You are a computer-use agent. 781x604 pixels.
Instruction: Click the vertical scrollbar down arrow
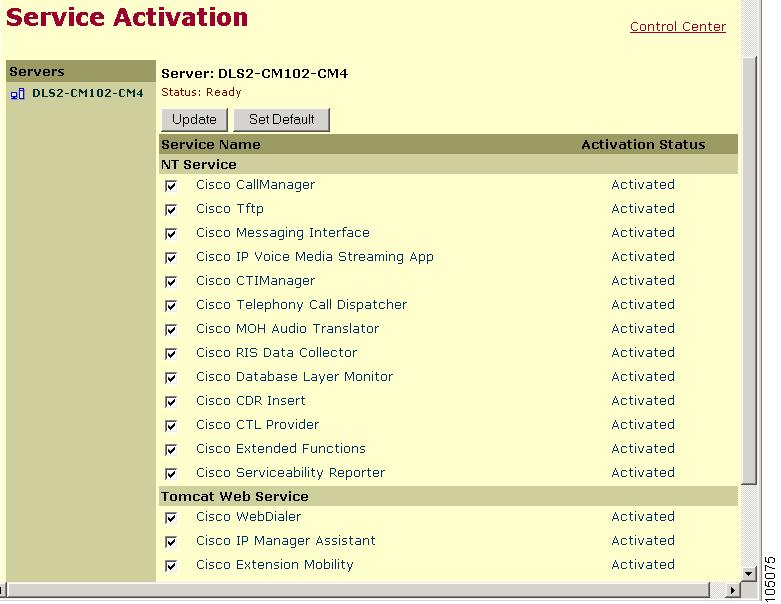point(748,574)
